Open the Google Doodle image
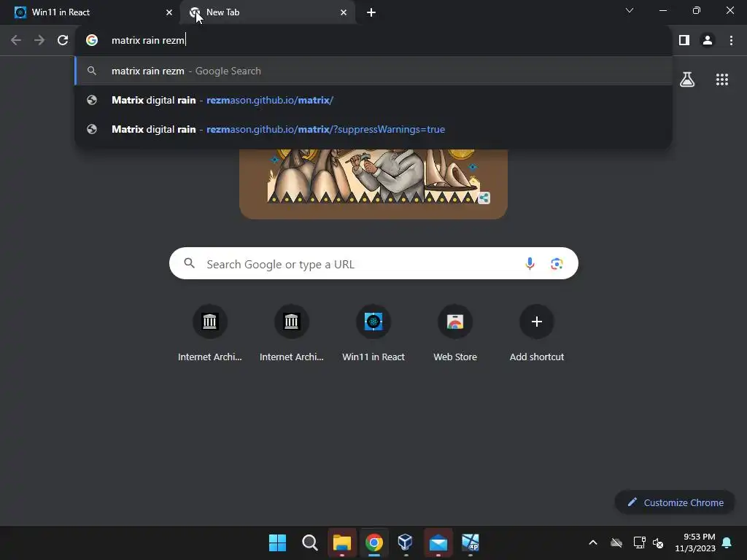 373,184
